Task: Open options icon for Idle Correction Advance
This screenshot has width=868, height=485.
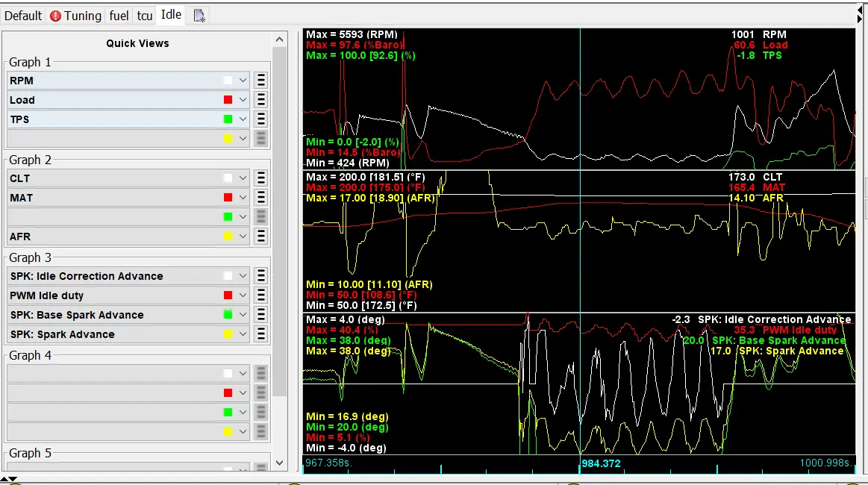Action: [x=260, y=276]
